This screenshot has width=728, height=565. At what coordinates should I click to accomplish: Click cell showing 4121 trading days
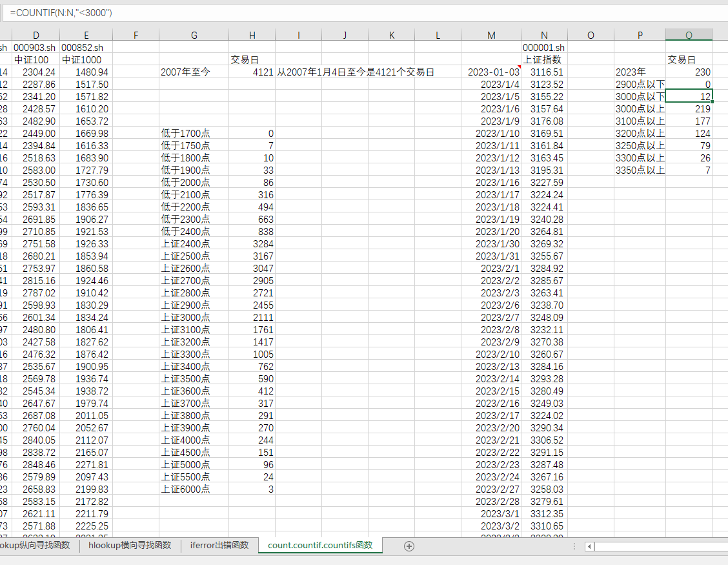[252, 72]
